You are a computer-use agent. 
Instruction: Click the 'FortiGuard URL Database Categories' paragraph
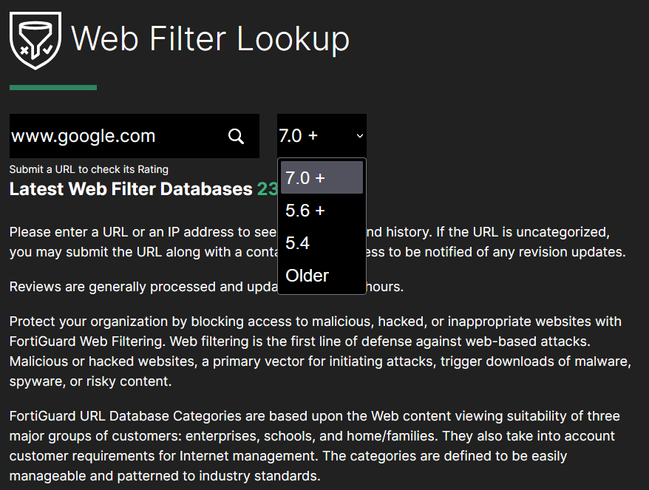point(300,446)
